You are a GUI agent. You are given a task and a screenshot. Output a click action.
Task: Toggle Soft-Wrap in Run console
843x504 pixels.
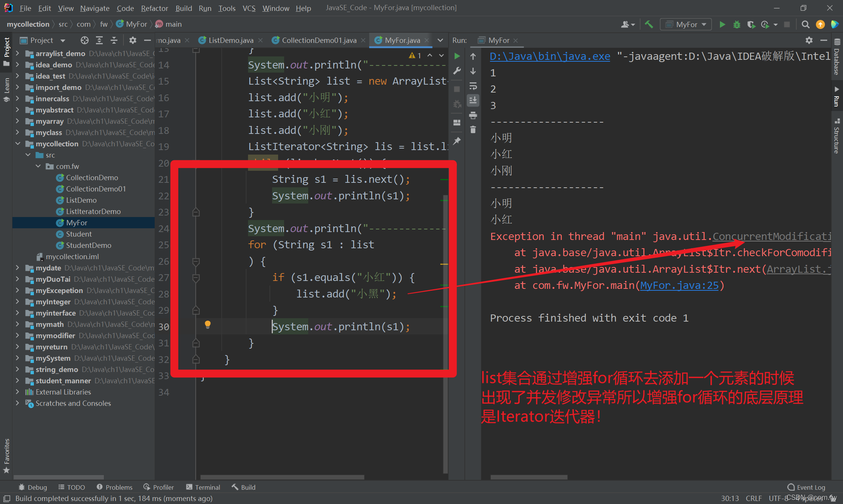(x=473, y=86)
